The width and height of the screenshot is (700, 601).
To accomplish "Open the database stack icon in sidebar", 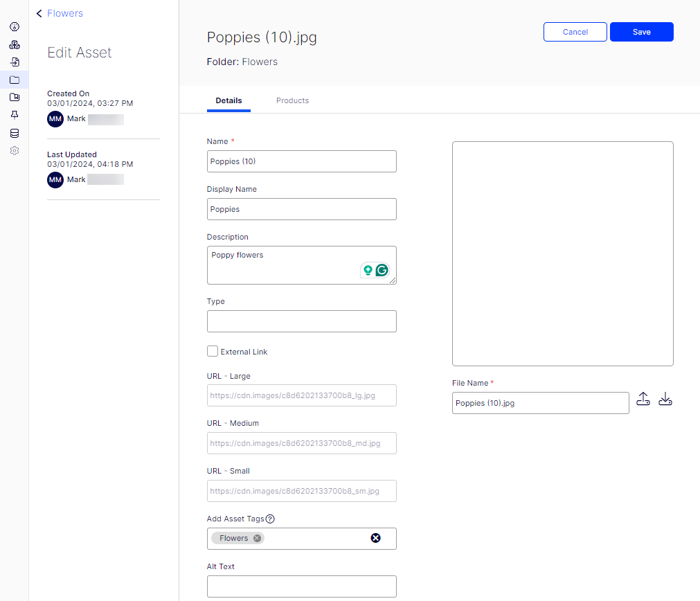I will click(x=15, y=133).
